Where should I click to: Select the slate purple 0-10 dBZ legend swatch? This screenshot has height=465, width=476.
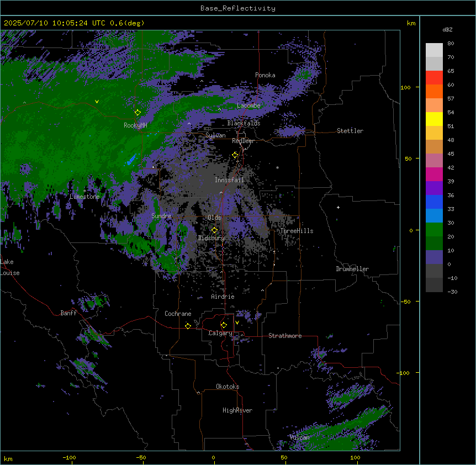click(434, 257)
